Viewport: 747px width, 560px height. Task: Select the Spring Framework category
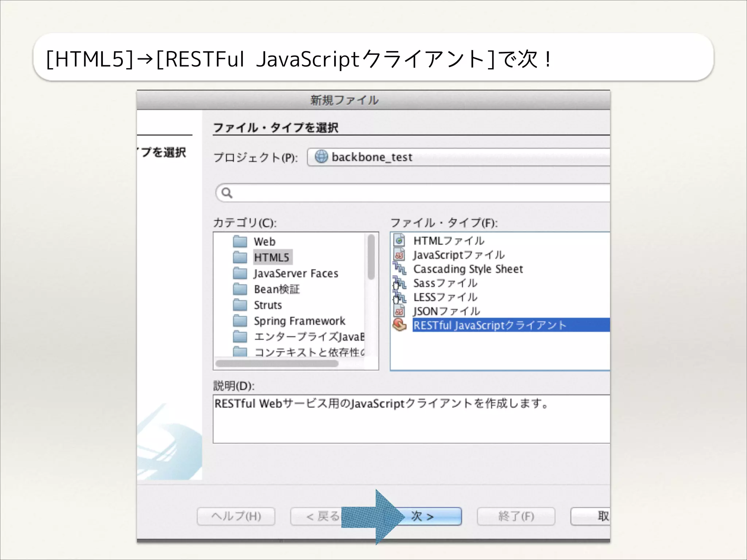[x=299, y=321]
